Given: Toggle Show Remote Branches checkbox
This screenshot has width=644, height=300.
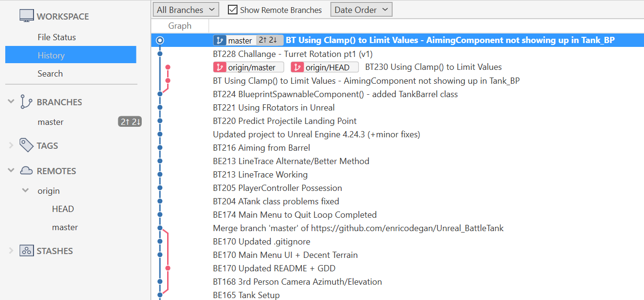Looking at the screenshot, I should click(233, 10).
